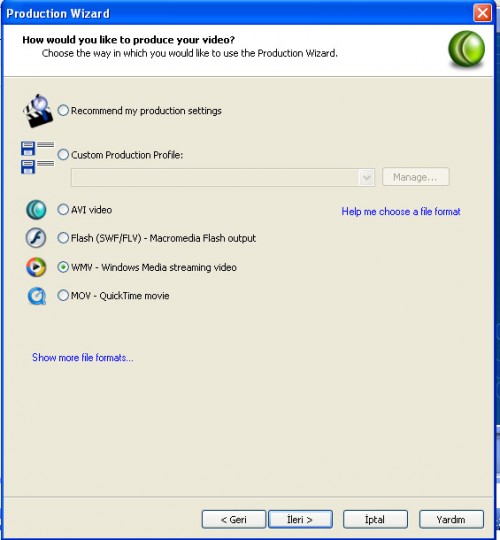
Task: Click Show more file formats... link
Action: pyautogui.click(x=83, y=357)
